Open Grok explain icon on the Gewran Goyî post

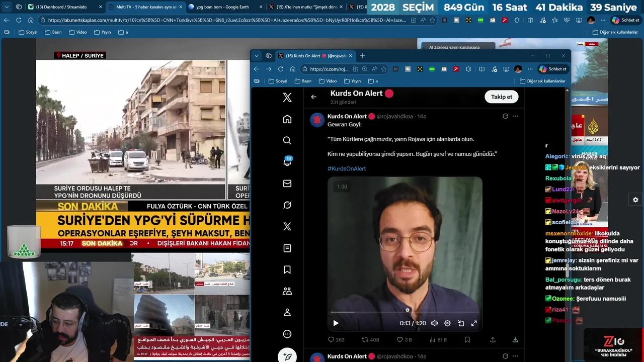(x=505, y=116)
